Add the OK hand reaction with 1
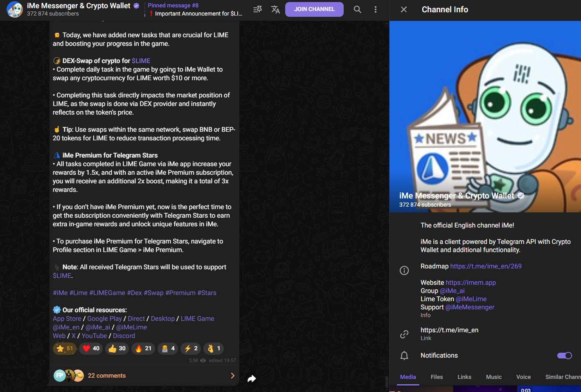581x392 pixels. pos(214,349)
